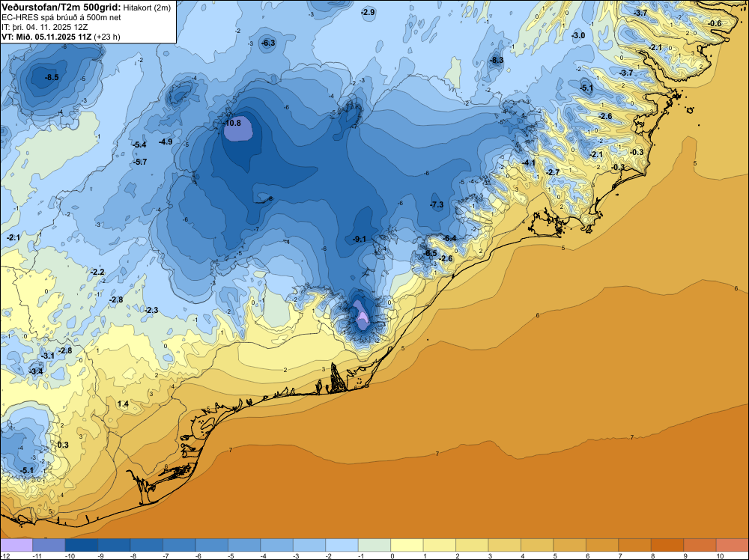Image resolution: width=749 pixels, height=560 pixels.
Task: Click the -6.5 temperature value
Action: tap(430, 253)
